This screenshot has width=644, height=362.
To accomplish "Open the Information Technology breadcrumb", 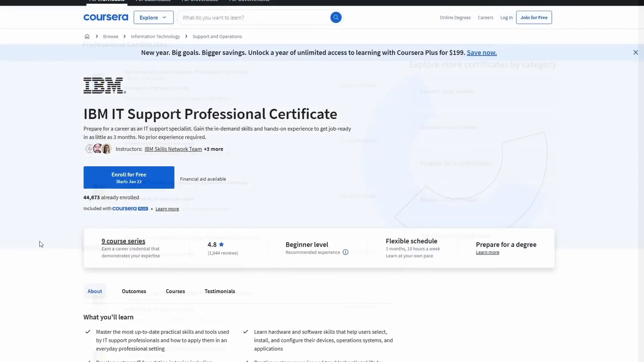I will [x=155, y=36].
